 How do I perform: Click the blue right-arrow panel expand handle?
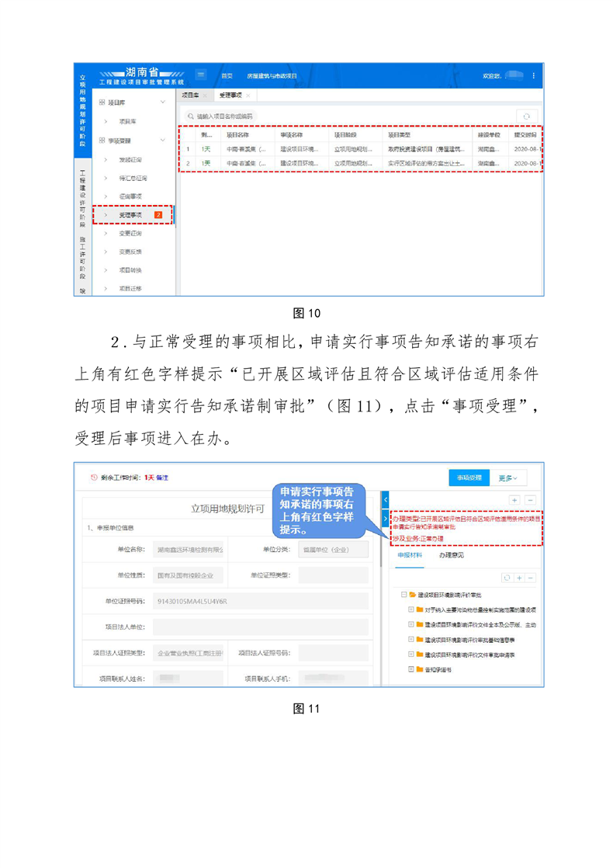[386, 519]
